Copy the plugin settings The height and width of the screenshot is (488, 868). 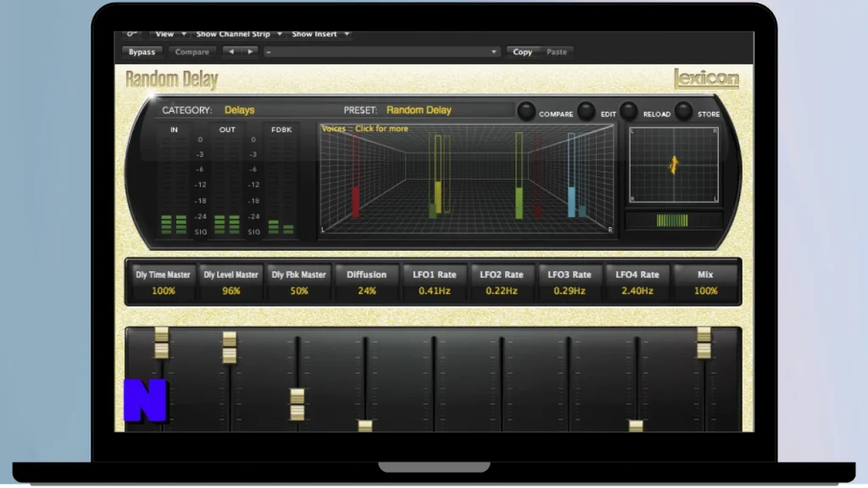522,52
